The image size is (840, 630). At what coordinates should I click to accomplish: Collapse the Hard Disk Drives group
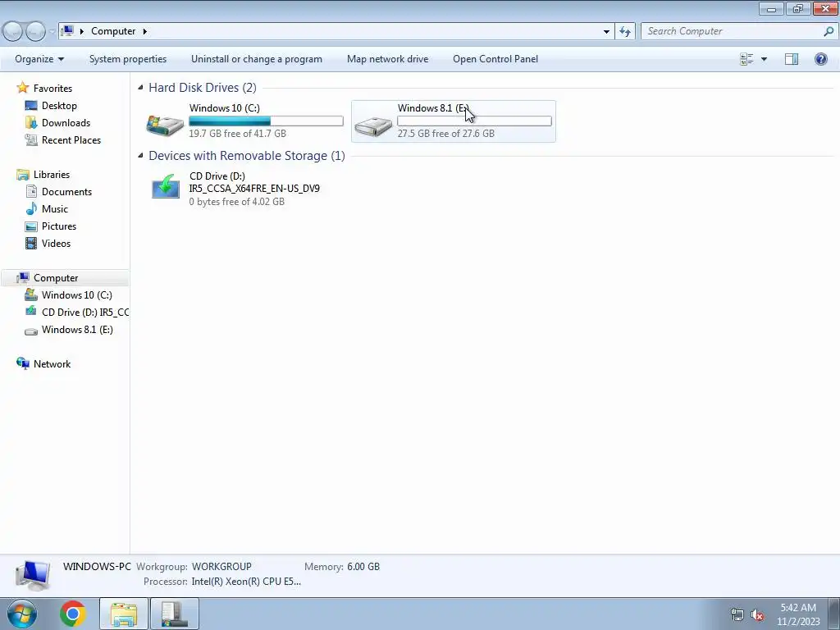click(x=140, y=87)
